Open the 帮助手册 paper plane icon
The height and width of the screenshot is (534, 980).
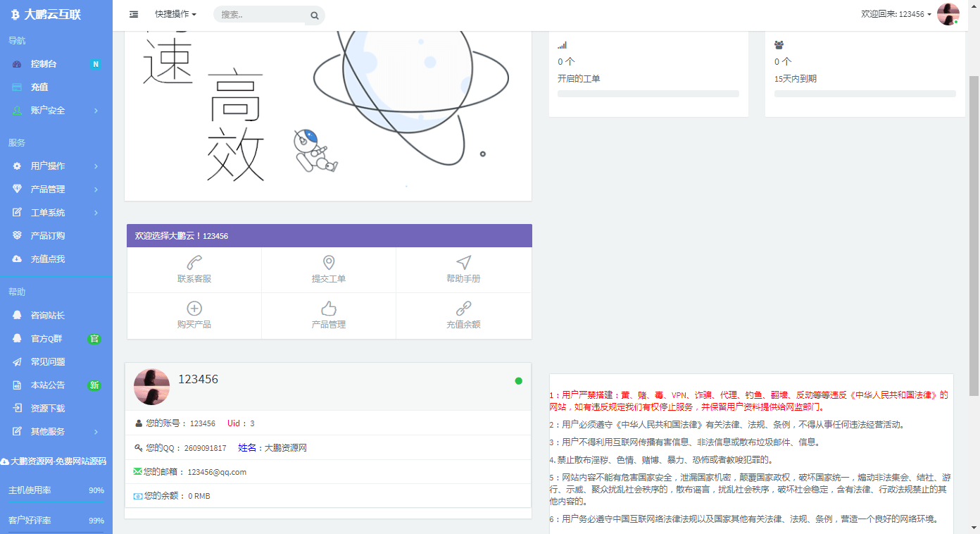point(463,263)
